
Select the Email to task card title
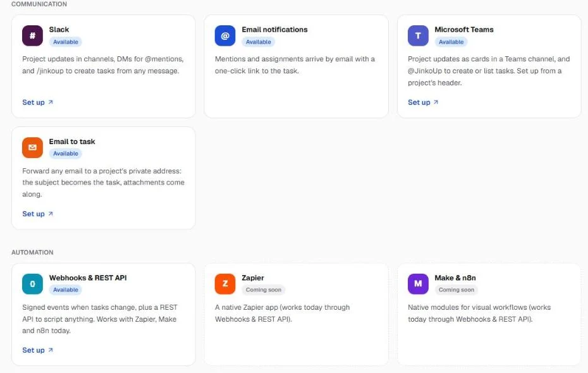[72, 142]
